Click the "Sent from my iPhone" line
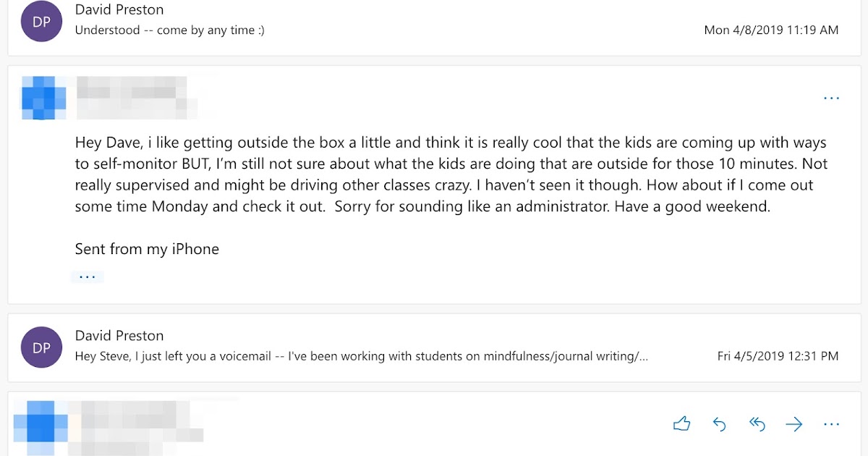The height and width of the screenshot is (456, 868). (x=147, y=249)
